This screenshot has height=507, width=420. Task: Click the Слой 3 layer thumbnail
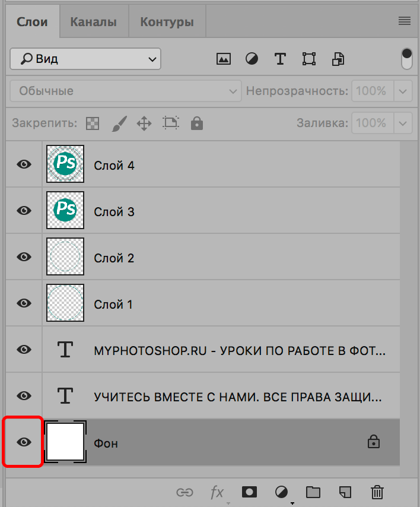coord(65,211)
